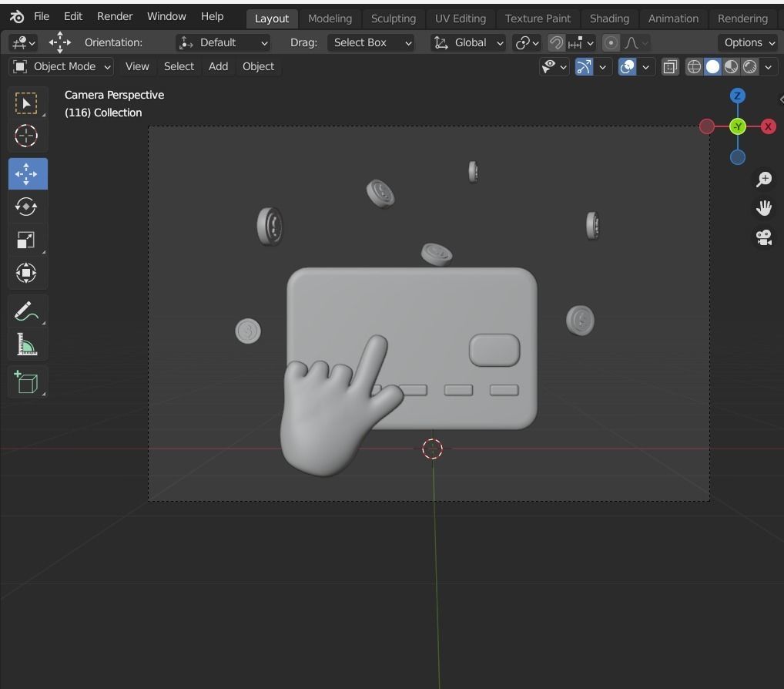Click the X axis on navigation gizmo
This screenshot has height=689, width=784.
point(768,126)
